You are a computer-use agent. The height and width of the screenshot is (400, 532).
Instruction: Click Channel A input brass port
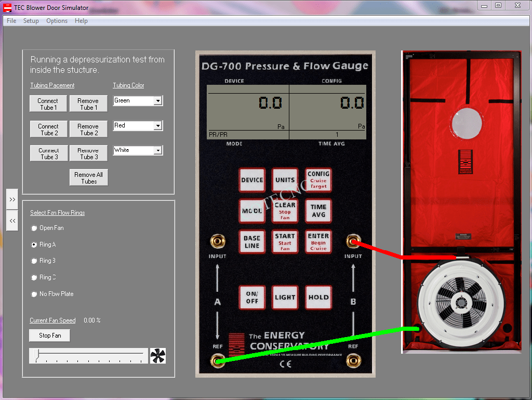pyautogui.click(x=217, y=241)
